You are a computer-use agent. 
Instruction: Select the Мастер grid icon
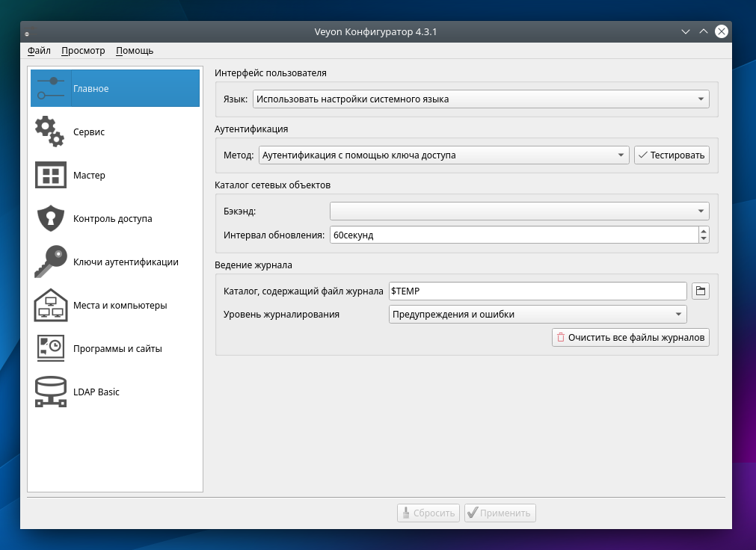(51, 175)
